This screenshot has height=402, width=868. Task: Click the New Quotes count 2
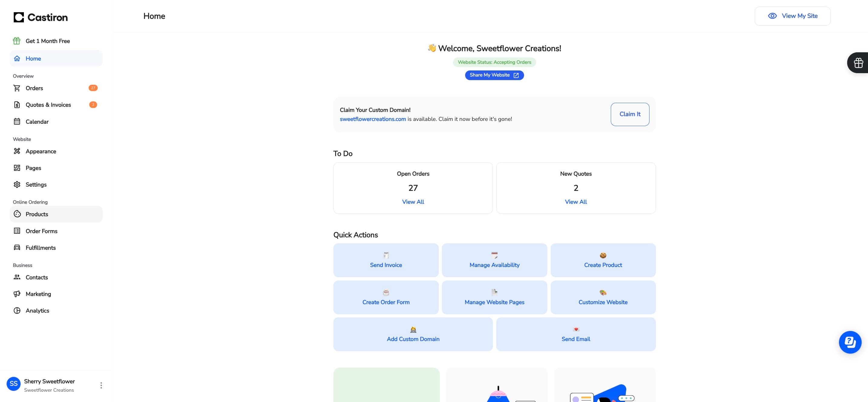point(575,188)
